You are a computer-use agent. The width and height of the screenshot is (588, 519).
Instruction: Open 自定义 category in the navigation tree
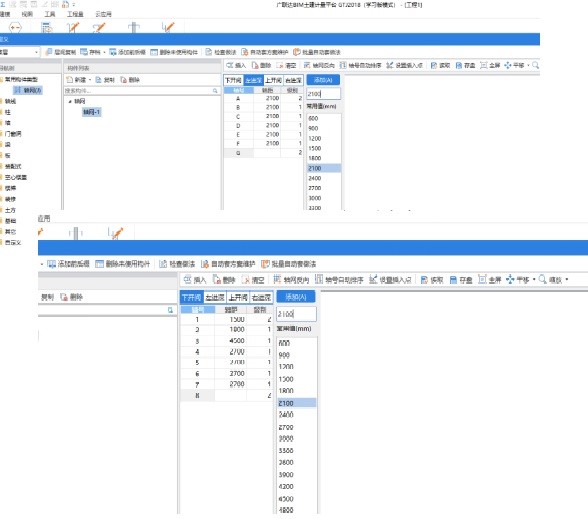13,243
